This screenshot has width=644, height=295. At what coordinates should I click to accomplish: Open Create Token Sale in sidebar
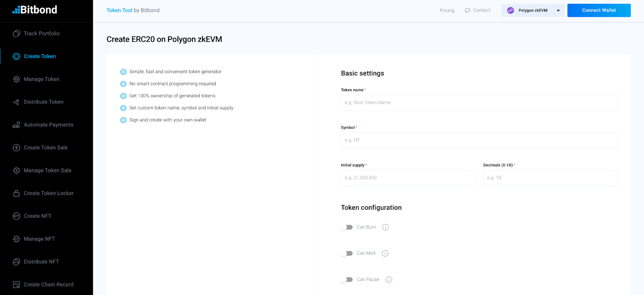click(x=45, y=148)
